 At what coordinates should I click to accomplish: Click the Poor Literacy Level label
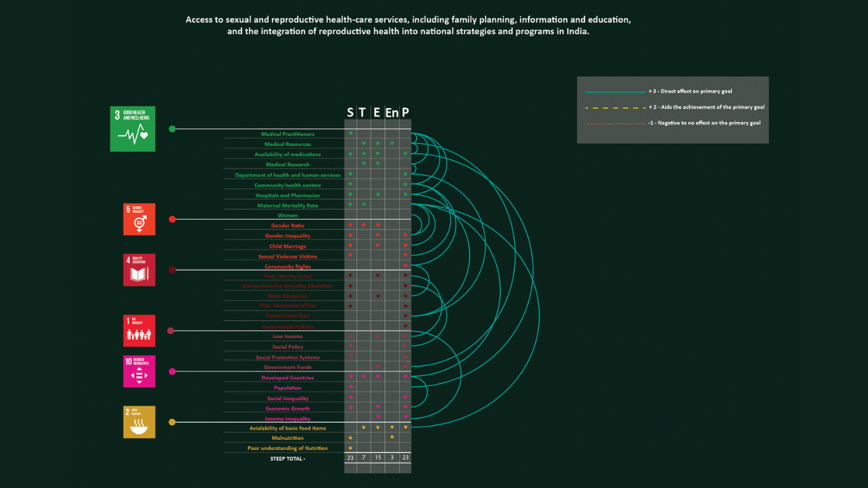coord(288,276)
